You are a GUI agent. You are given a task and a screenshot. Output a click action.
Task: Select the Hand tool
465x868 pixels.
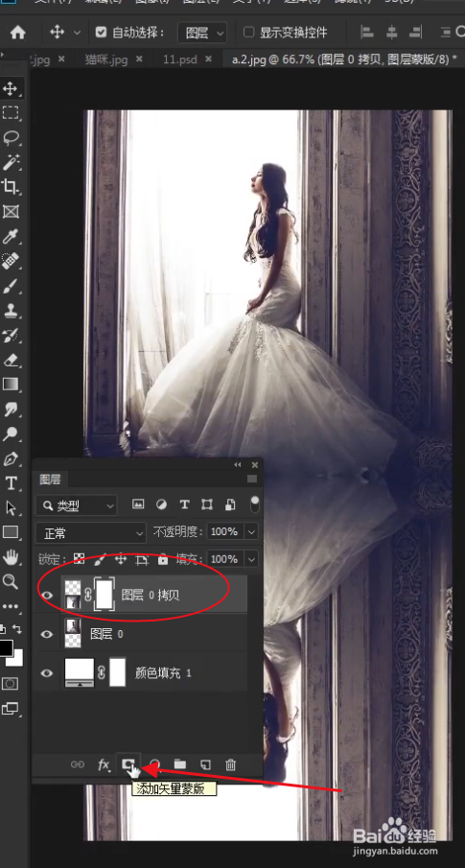pyautogui.click(x=10, y=557)
